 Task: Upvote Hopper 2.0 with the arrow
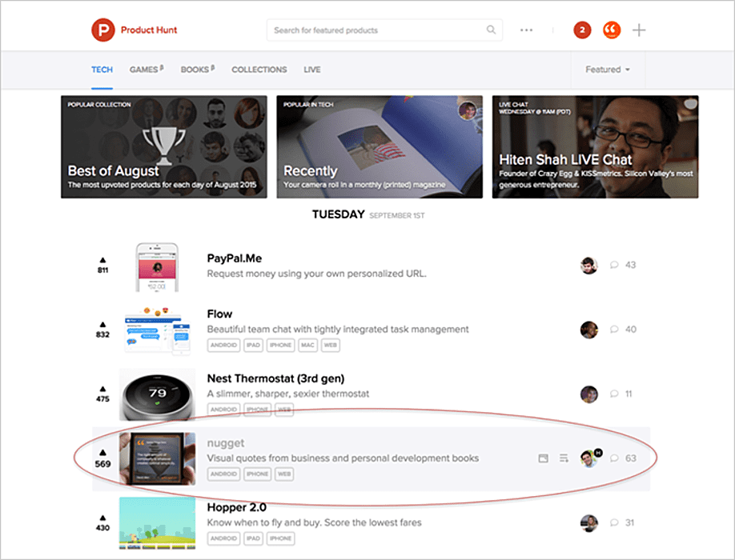(x=102, y=518)
